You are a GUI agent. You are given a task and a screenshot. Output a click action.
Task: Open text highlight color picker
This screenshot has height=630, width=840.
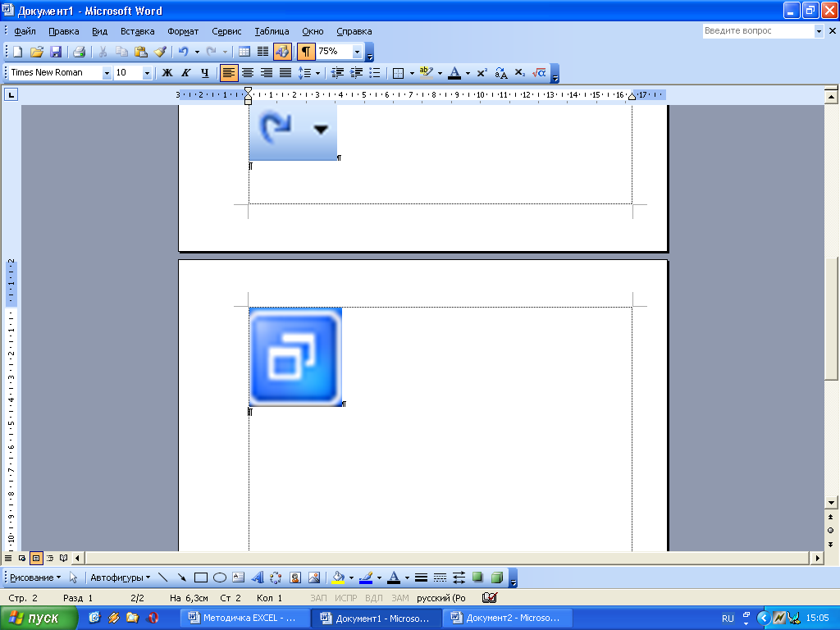[440, 73]
